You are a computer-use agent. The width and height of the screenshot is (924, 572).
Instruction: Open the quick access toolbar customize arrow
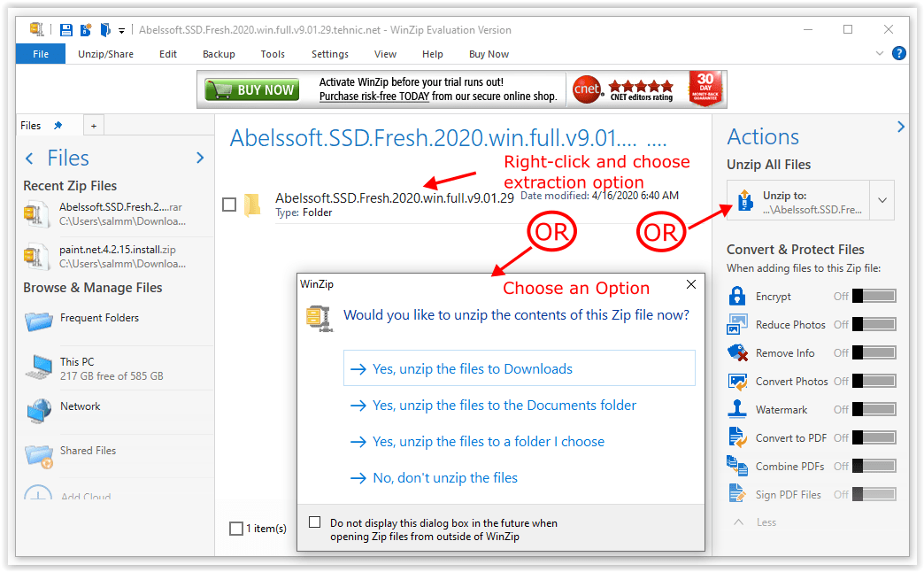121,30
